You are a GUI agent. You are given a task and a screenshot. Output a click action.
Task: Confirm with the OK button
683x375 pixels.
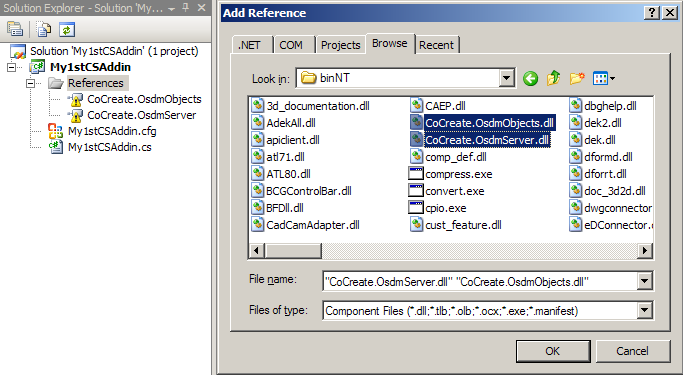pyautogui.click(x=553, y=351)
